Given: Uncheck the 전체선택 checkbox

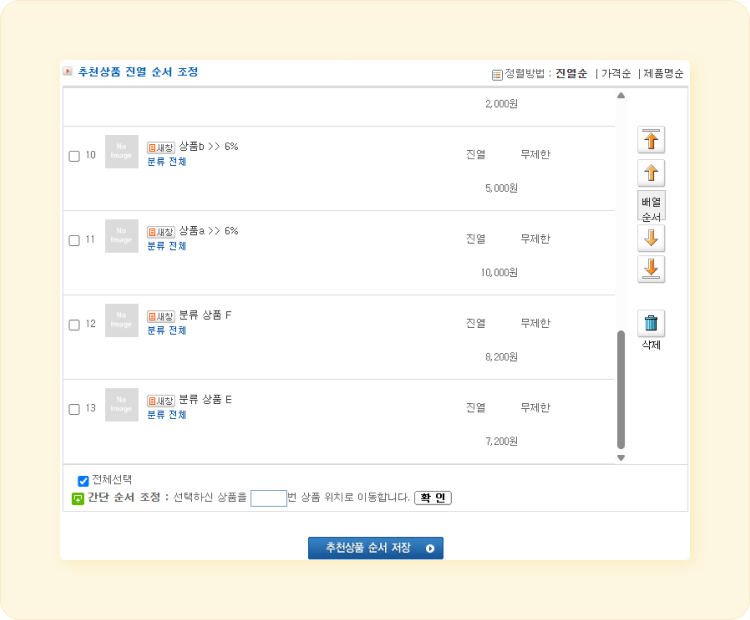Looking at the screenshot, I should [x=83, y=481].
